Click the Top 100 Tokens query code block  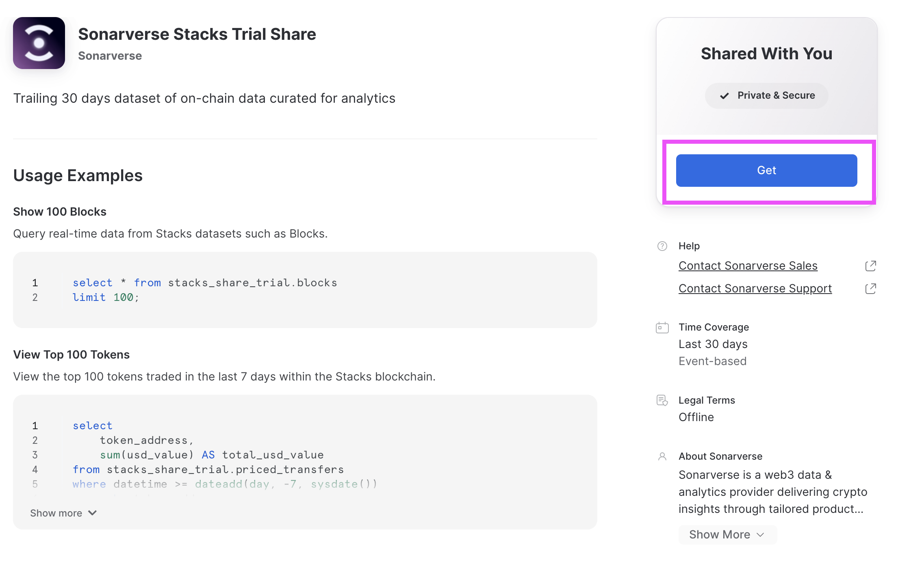point(305,454)
